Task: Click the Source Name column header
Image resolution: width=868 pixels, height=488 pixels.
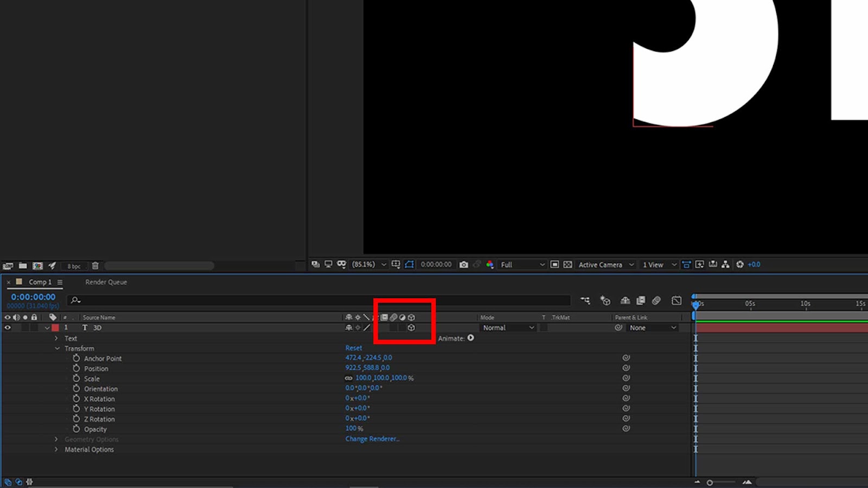Action: pyautogui.click(x=99, y=317)
